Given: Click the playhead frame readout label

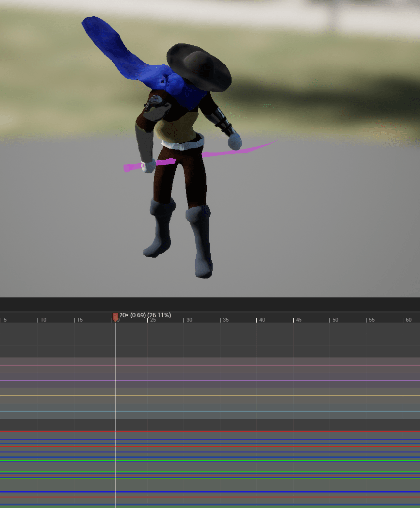Looking at the screenshot, I should pyautogui.click(x=145, y=315).
